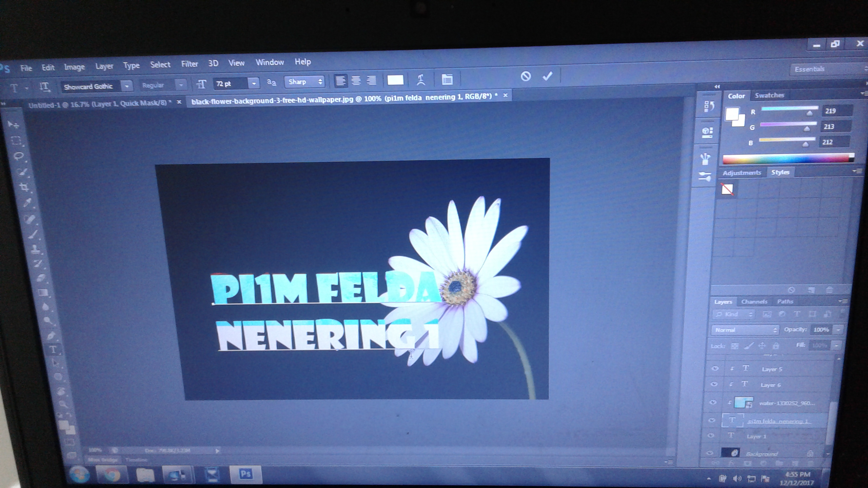Screen dimensions: 868x488
Task: Select the Clone Stamp tool
Action: 35,249
